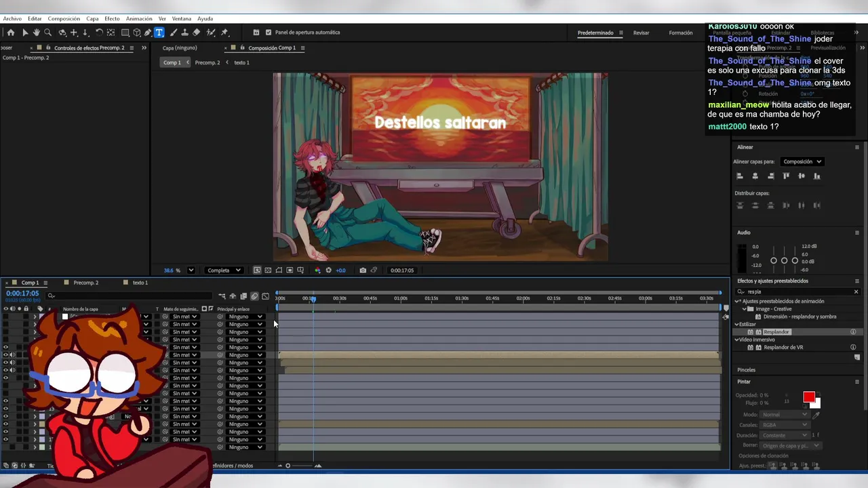Open the Archivo menu

click(12, 19)
